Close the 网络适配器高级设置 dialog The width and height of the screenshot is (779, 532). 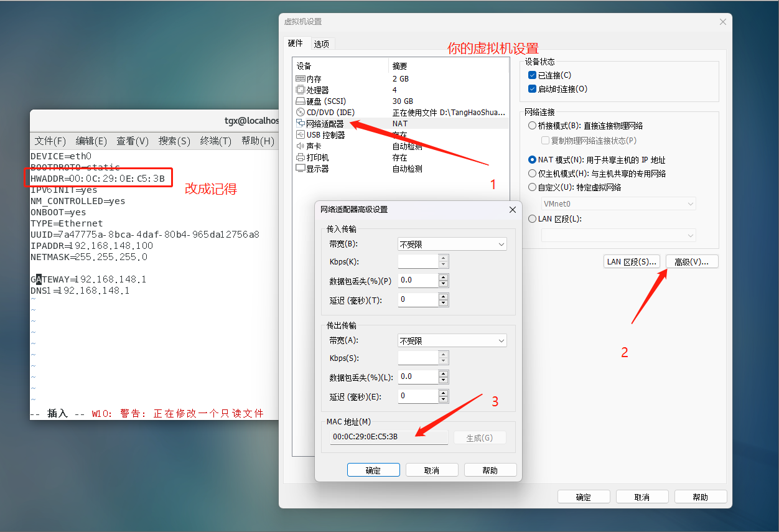pyautogui.click(x=513, y=210)
